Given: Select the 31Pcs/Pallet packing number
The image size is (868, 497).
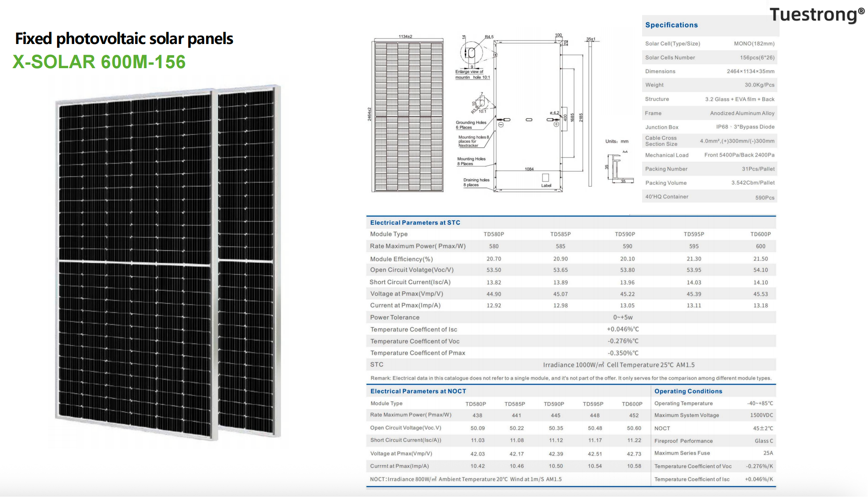Looking at the screenshot, I should tap(758, 169).
